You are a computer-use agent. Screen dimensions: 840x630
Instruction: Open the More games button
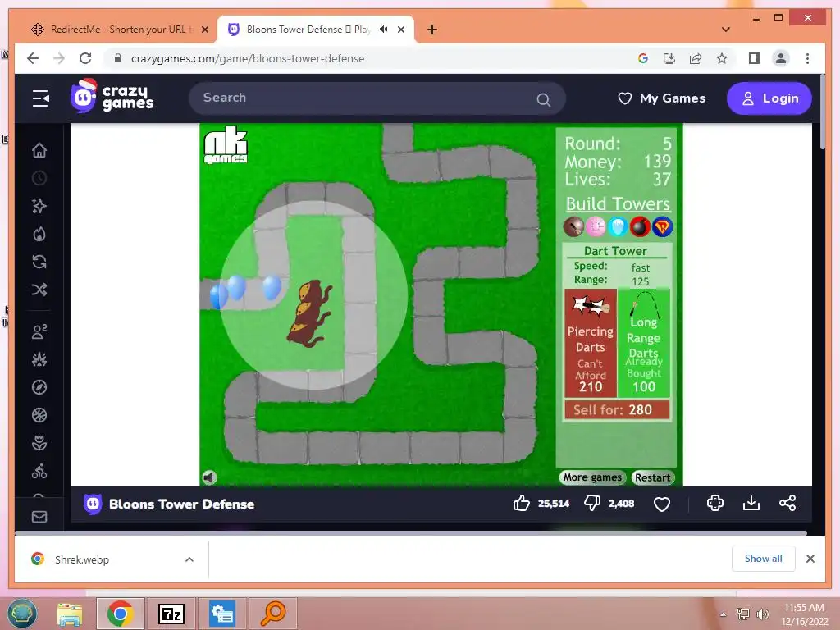pos(592,477)
